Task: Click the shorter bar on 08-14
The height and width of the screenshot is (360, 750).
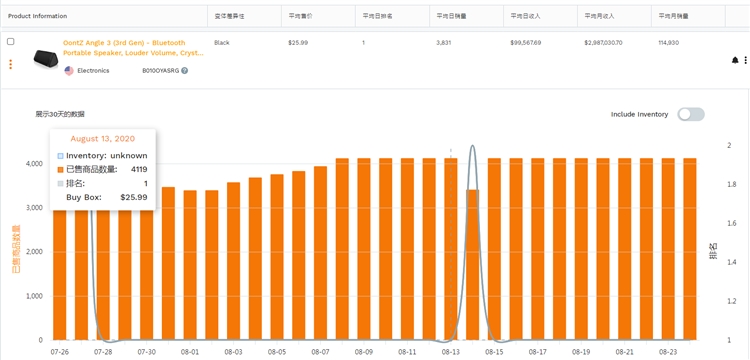Action: [473, 265]
